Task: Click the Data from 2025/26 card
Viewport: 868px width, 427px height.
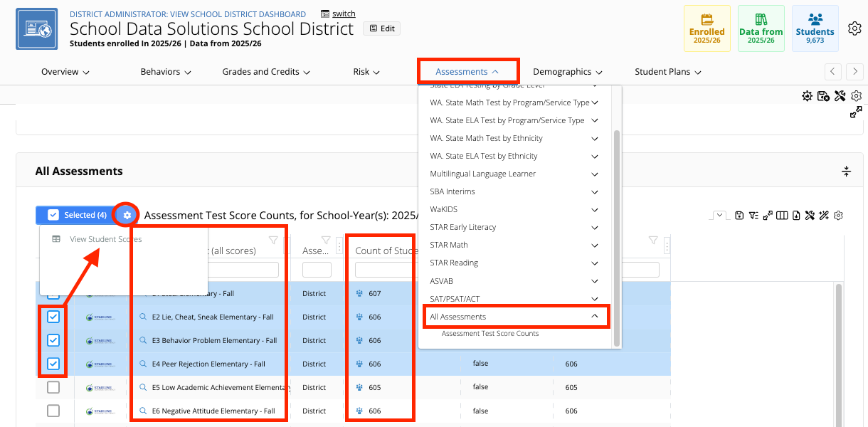Action: point(761,28)
